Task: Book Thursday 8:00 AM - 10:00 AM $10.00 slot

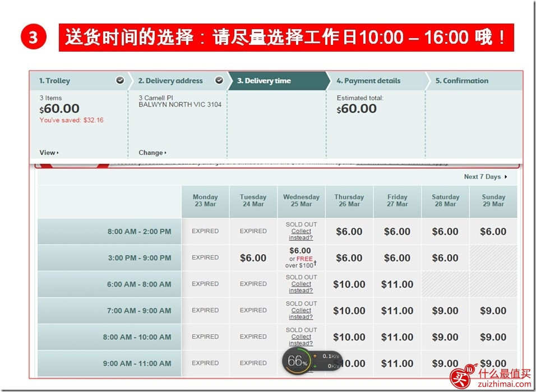Action: pyautogui.click(x=349, y=337)
